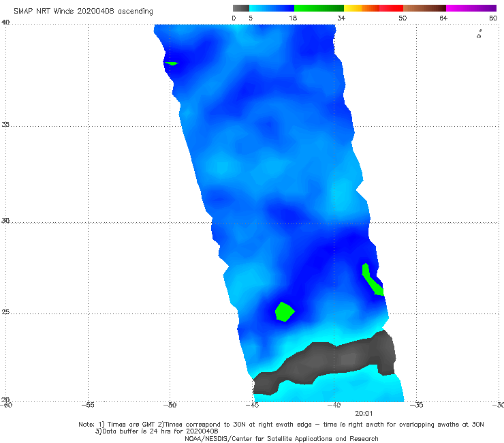Viewport: 504px width, 443px height.
Task: Click the green 18-34 segment of the color bar
Action: (x=319, y=8)
